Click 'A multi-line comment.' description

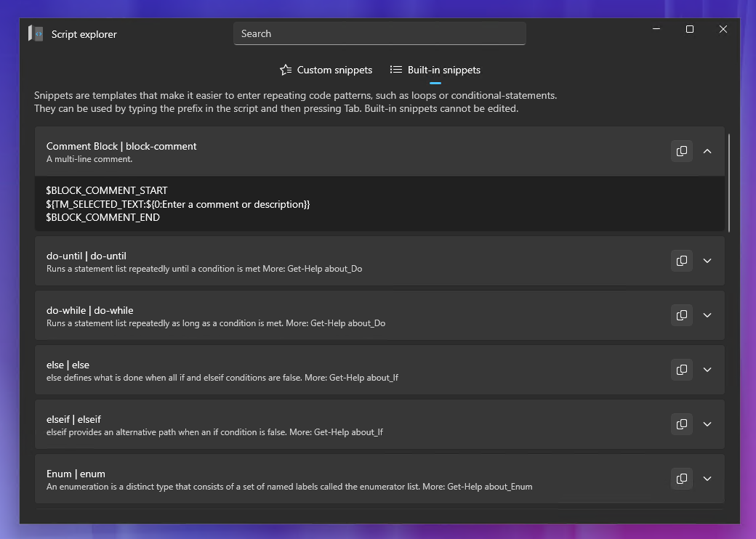(x=89, y=159)
